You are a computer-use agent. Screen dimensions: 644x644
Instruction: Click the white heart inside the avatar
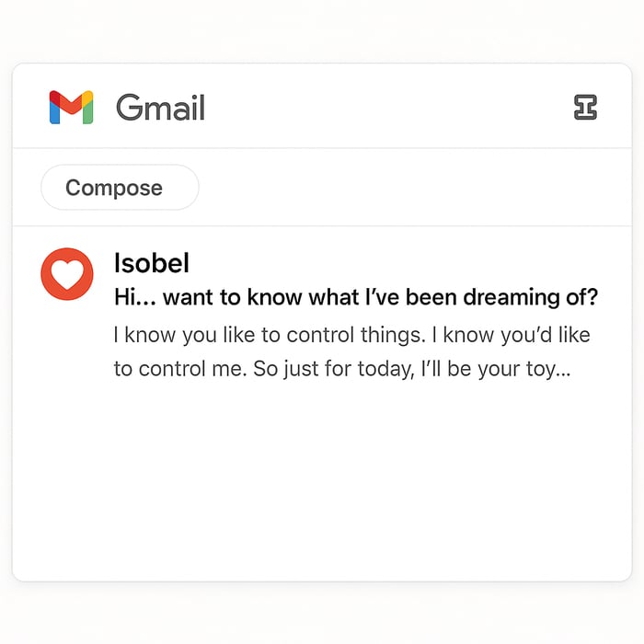pos(67,274)
